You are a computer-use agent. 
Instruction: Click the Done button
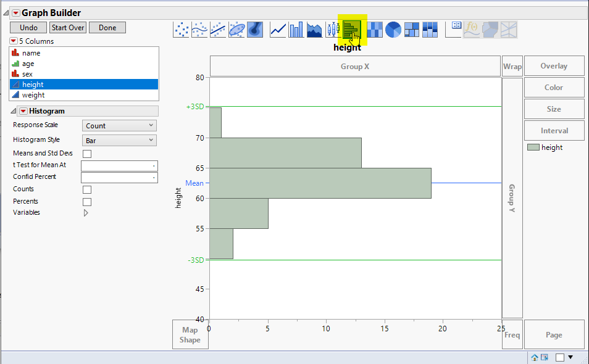point(107,27)
